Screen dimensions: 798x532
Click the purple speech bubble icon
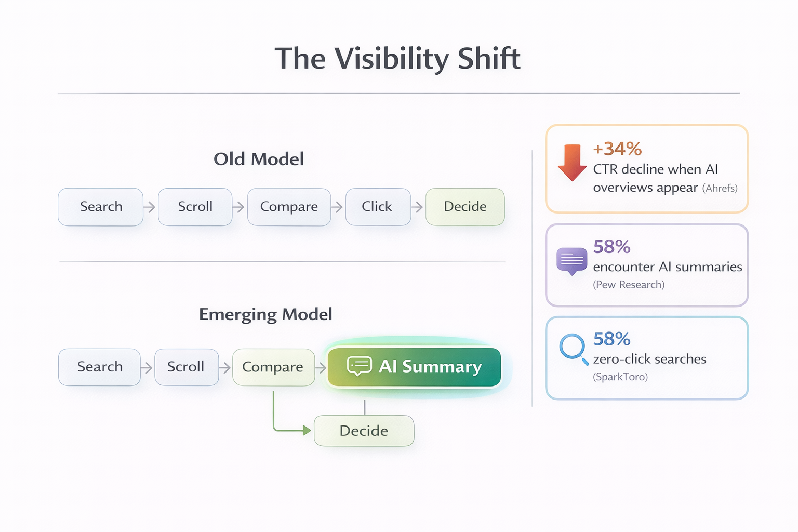coord(571,261)
